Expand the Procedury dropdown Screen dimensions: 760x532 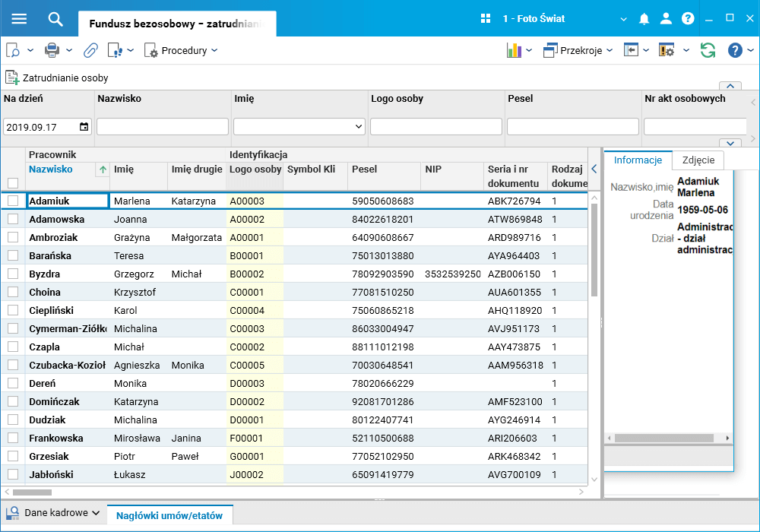(x=180, y=50)
